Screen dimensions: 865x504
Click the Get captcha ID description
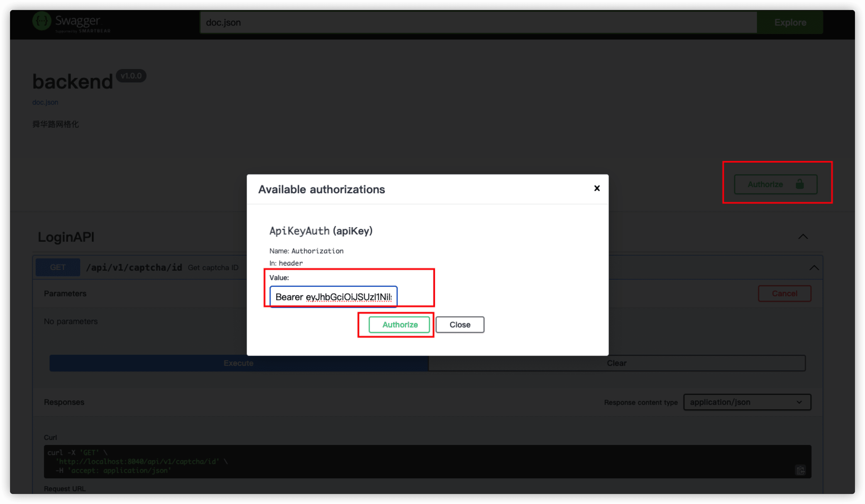(213, 268)
